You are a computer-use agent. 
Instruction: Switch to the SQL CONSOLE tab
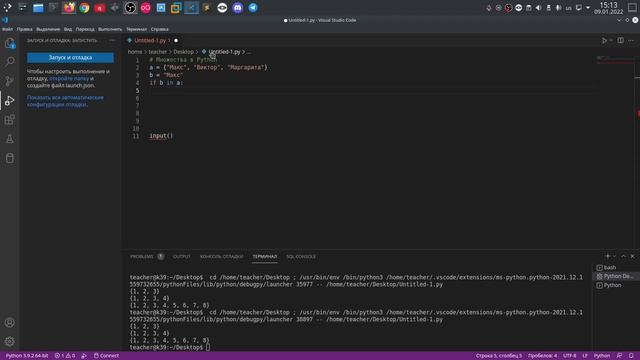[x=301, y=257]
